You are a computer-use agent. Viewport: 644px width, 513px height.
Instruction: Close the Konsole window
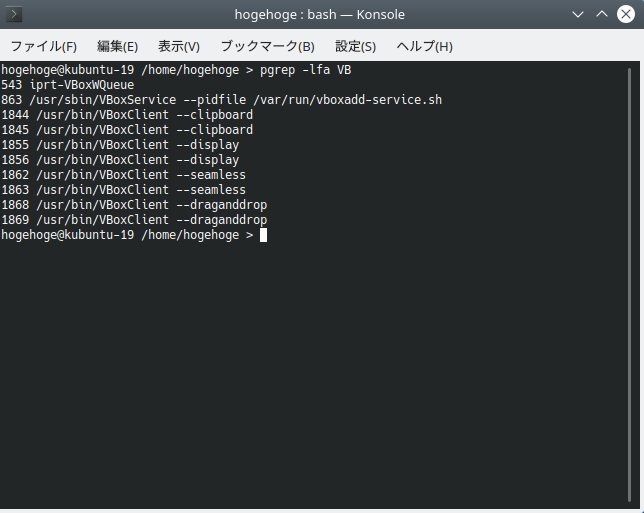(626, 14)
